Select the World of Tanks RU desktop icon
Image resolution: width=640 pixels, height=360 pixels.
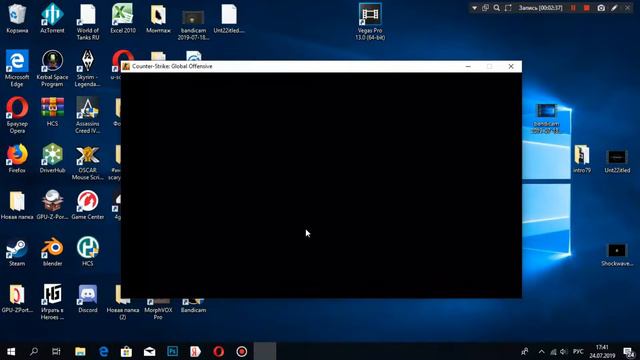pos(87,21)
